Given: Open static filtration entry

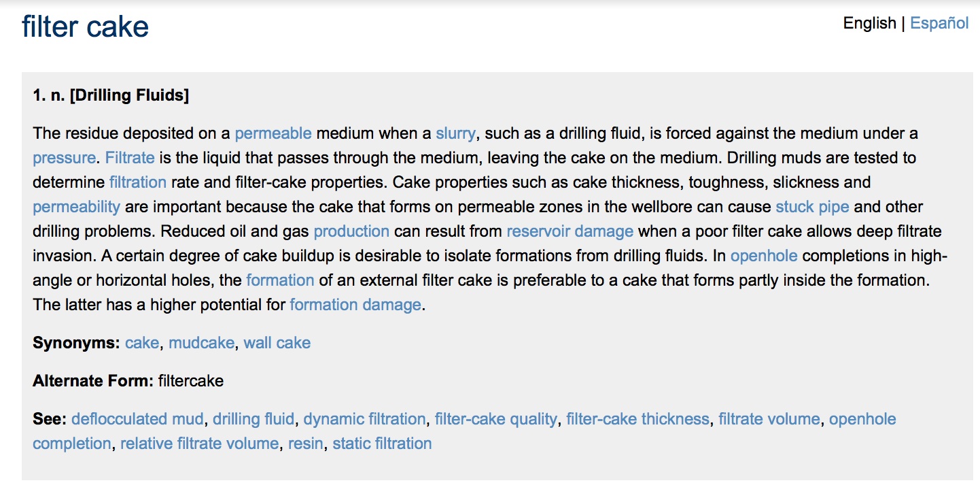Looking at the screenshot, I should pos(382,444).
